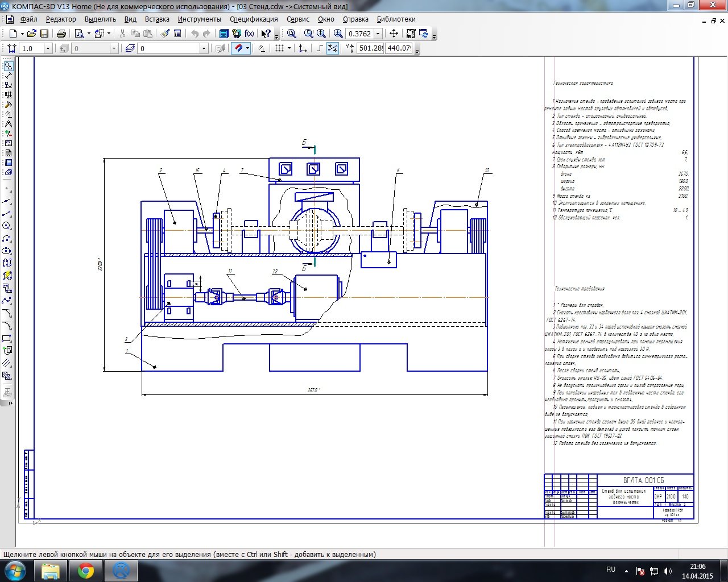Open the Спецификация menu

(x=254, y=19)
